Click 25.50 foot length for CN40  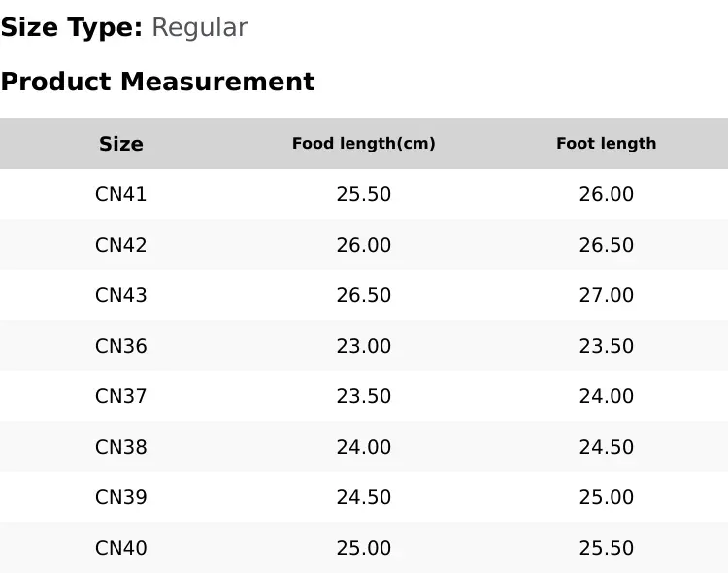click(x=607, y=548)
